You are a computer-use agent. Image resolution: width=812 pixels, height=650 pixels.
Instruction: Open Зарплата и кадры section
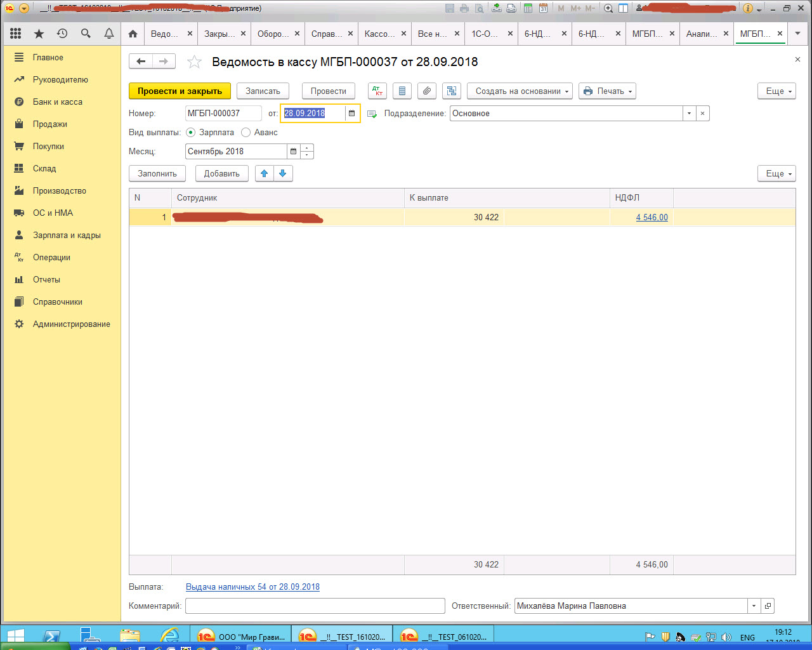click(x=67, y=235)
